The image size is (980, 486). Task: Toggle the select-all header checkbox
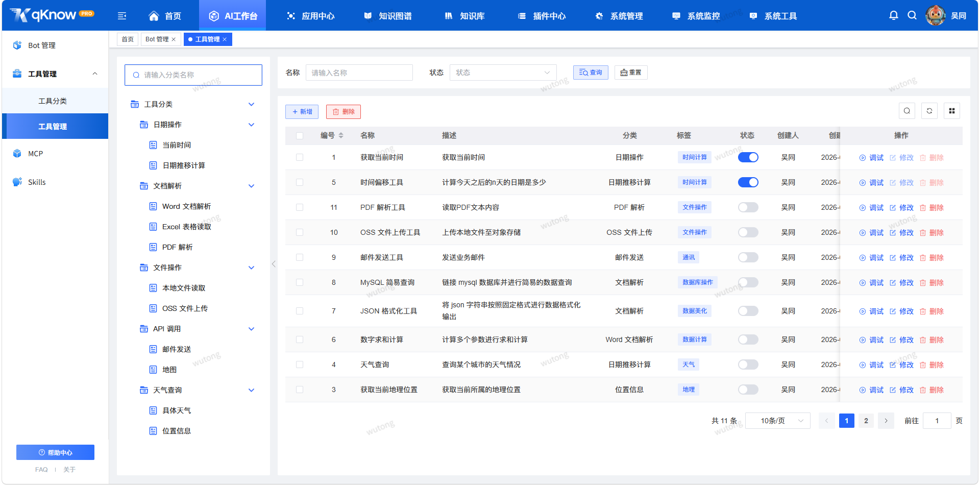(x=300, y=136)
